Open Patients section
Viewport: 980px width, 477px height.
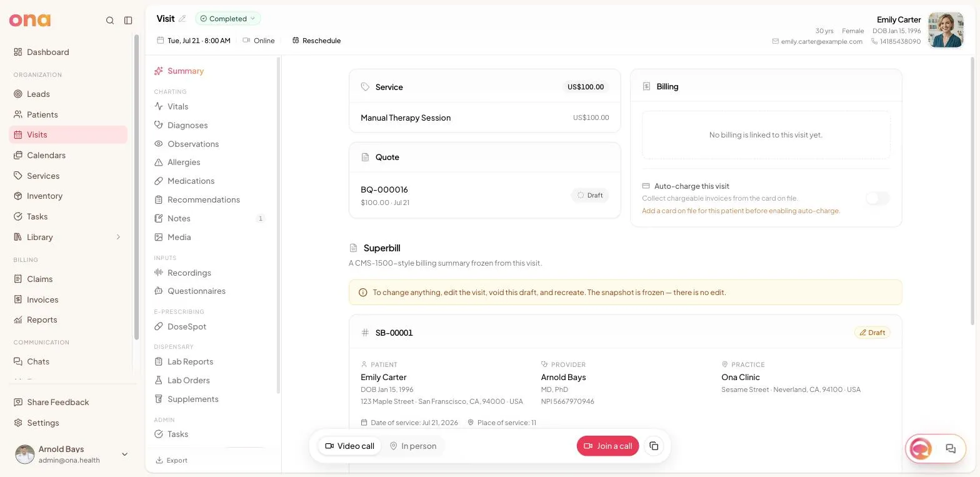[x=68, y=114]
